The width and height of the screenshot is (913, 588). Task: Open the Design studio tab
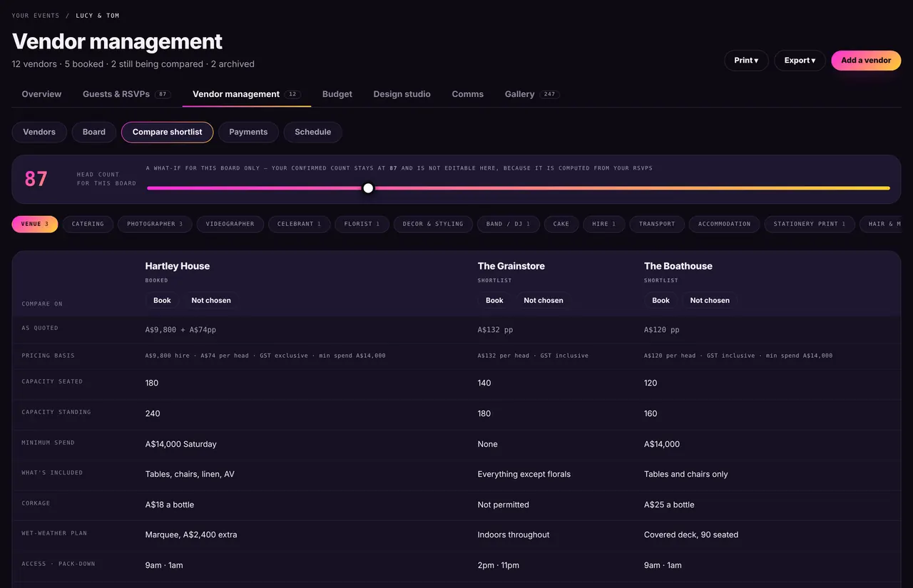pyautogui.click(x=402, y=94)
